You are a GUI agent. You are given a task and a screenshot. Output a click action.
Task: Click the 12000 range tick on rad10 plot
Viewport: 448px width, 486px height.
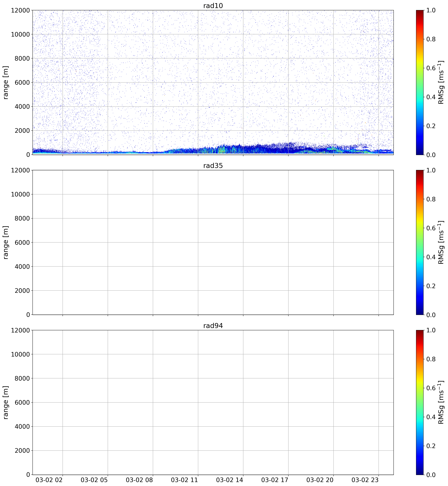point(20,10)
